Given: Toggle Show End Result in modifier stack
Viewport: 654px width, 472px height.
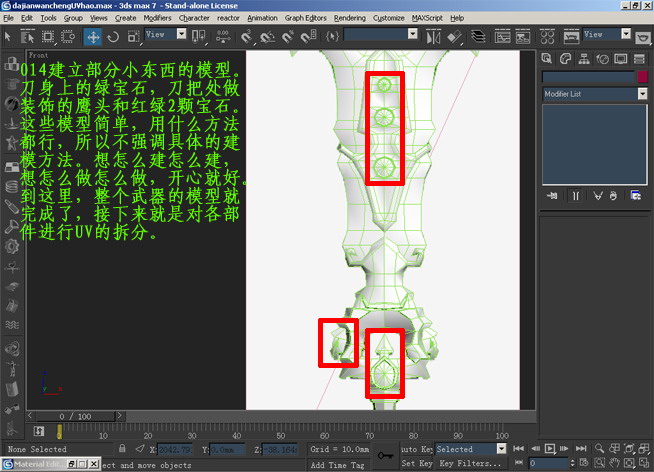Looking at the screenshot, I should 575,197.
